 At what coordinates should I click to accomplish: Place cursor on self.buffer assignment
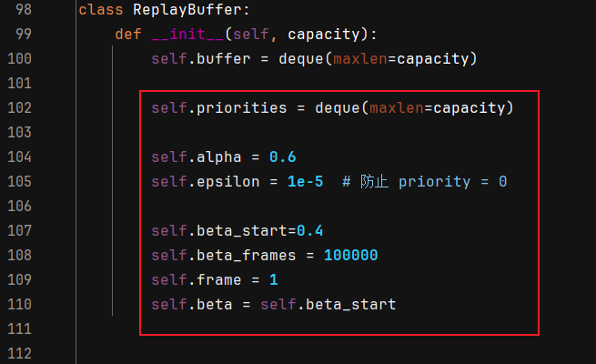(x=314, y=59)
